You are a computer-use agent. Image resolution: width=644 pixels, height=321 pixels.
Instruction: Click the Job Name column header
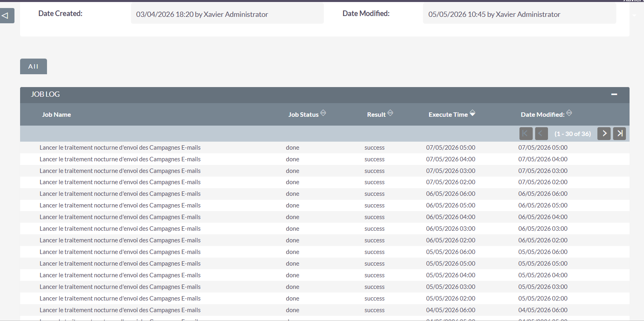pos(56,115)
